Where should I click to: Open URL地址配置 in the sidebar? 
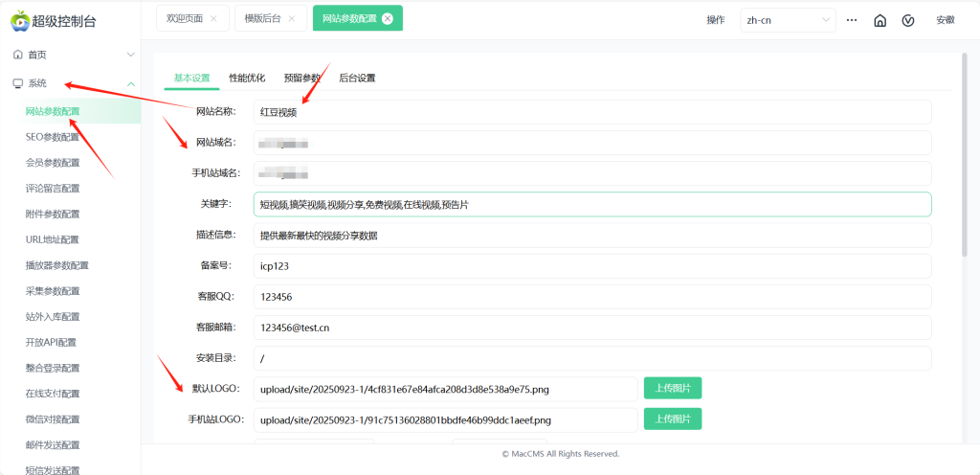pyautogui.click(x=52, y=239)
